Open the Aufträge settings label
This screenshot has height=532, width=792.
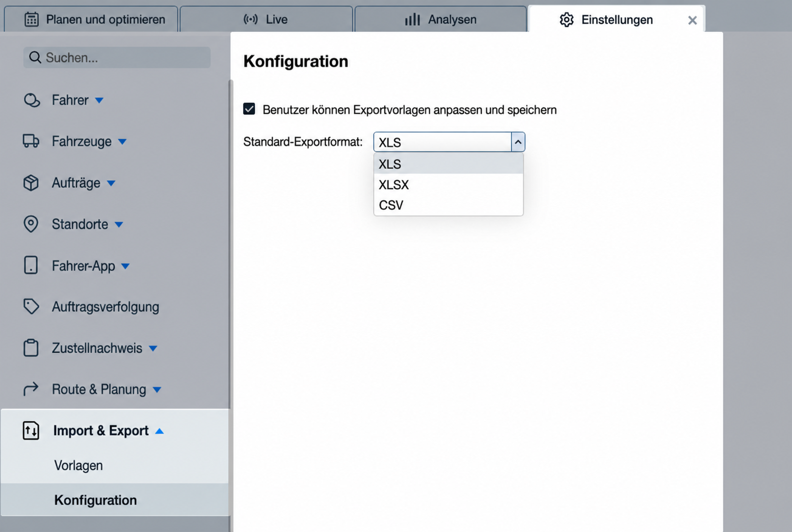pyautogui.click(x=76, y=183)
